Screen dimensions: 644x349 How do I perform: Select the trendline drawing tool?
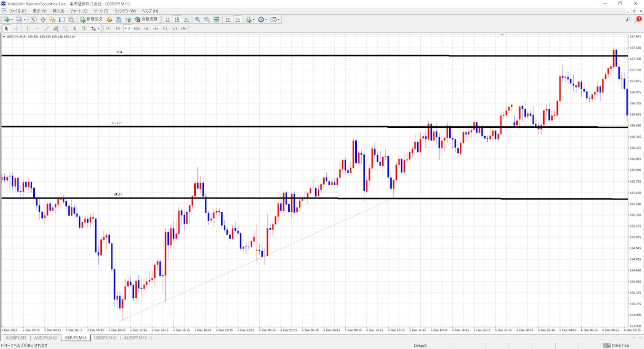(x=46, y=29)
